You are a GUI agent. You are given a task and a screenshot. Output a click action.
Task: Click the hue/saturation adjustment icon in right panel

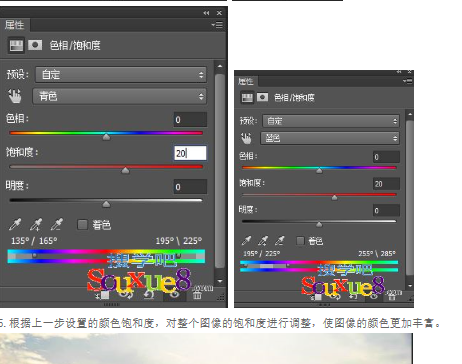tap(247, 97)
